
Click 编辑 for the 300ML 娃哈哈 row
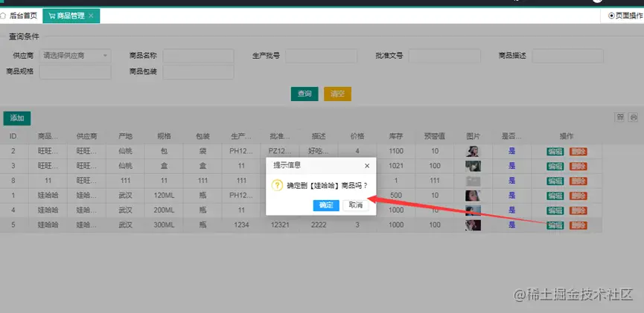coord(555,225)
